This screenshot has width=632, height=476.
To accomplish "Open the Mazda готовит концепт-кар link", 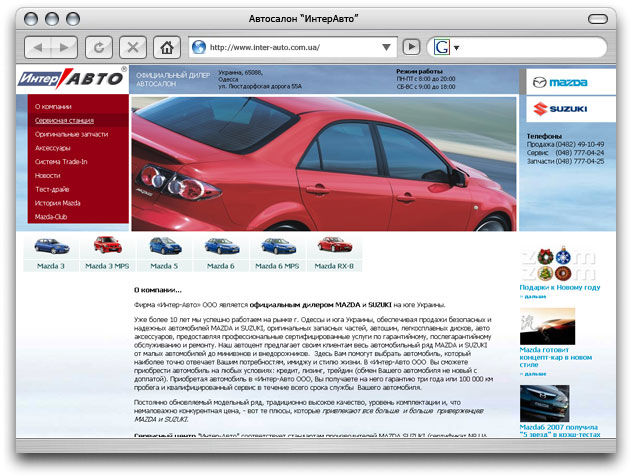I will [x=556, y=357].
